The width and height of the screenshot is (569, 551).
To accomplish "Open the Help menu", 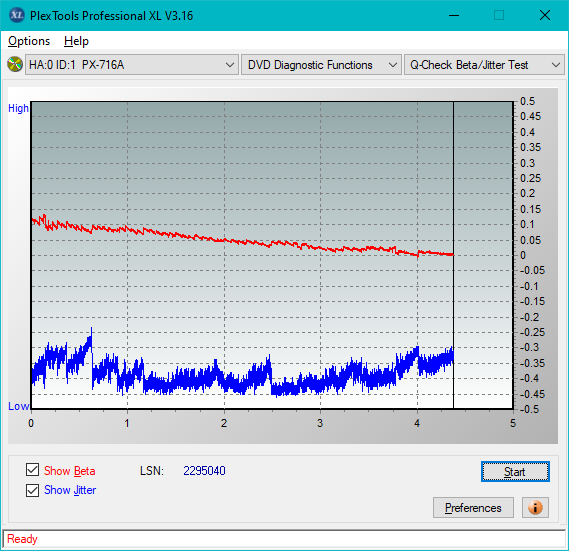I will [76, 41].
